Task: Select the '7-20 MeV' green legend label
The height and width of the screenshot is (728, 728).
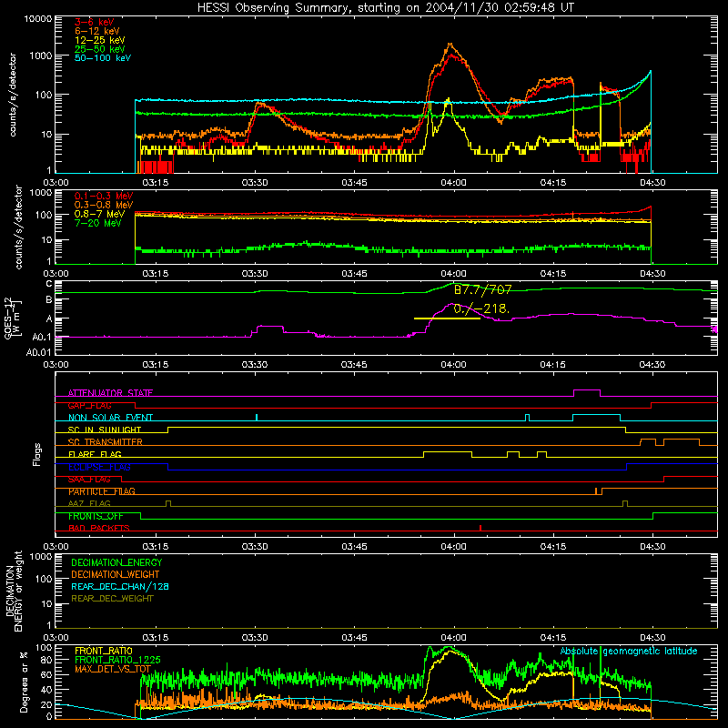Action: [97, 223]
